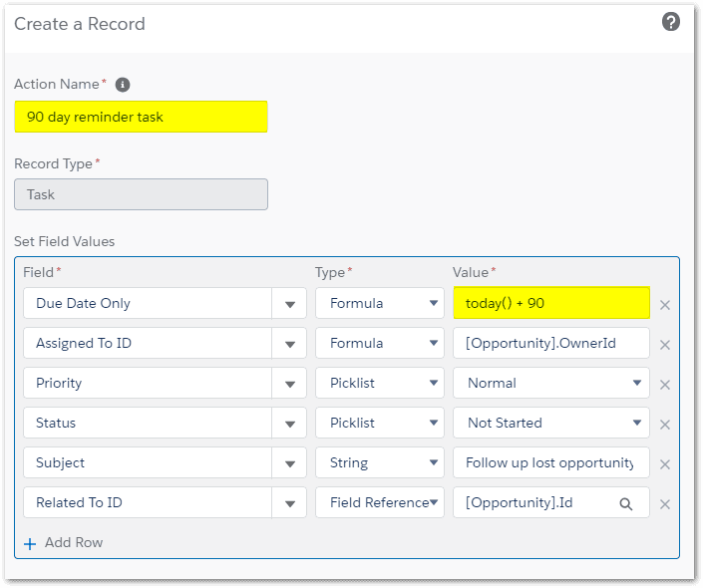Remove the Assigned To ID row
The image size is (703, 588).
[665, 345]
